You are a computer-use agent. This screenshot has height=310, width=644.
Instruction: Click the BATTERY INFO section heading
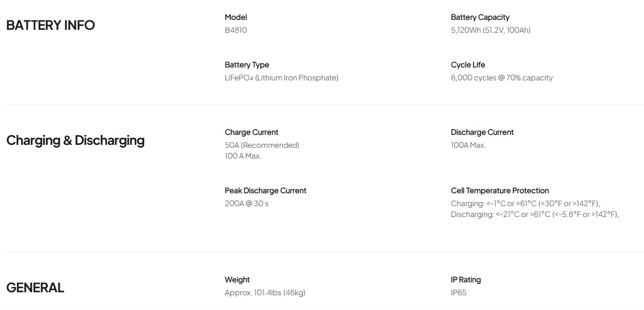pyautogui.click(x=50, y=25)
